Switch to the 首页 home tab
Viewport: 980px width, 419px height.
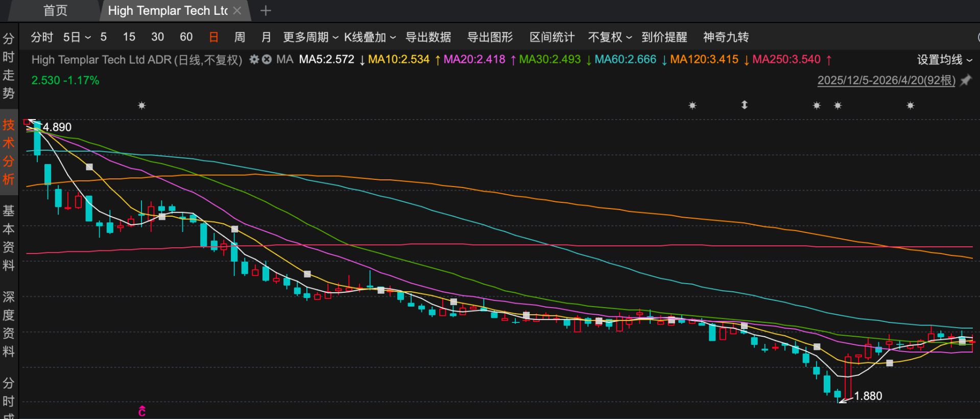tap(55, 11)
